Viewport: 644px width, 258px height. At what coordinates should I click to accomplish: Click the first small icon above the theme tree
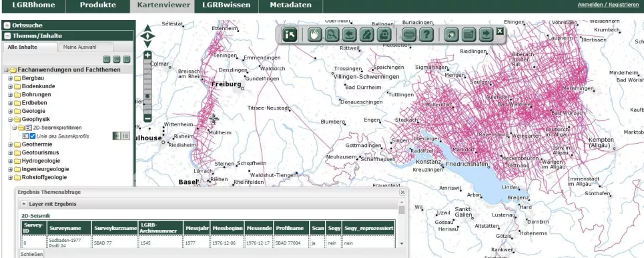(106, 59)
